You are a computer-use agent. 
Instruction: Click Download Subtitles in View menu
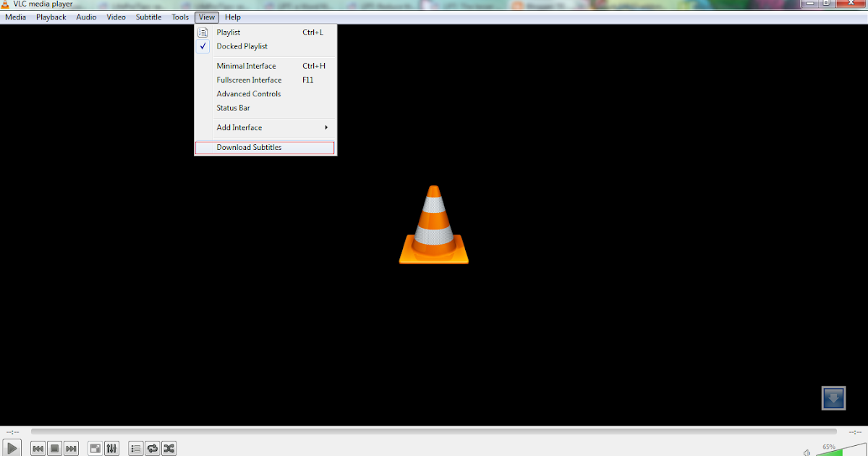coord(265,148)
